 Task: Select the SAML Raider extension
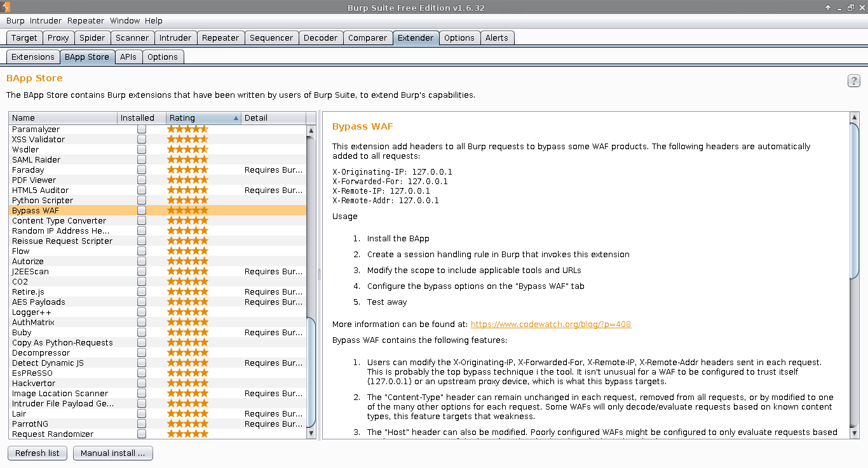(158, 159)
